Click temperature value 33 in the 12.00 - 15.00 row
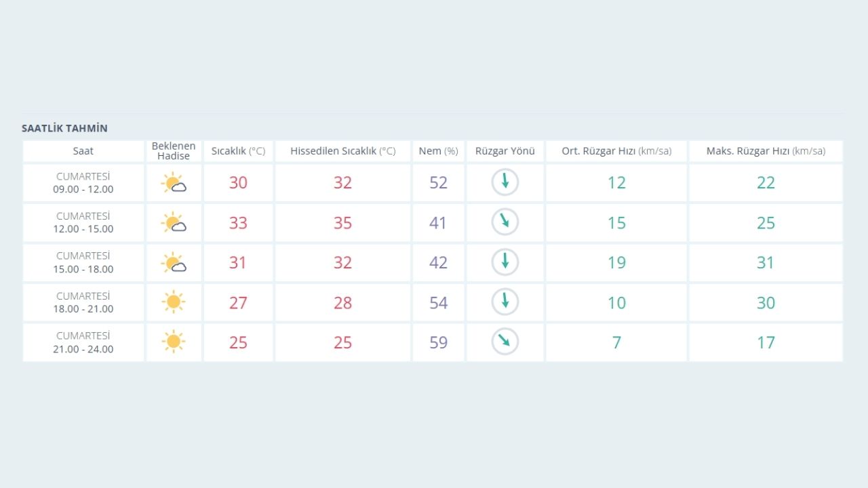The height and width of the screenshot is (488, 868). click(238, 223)
